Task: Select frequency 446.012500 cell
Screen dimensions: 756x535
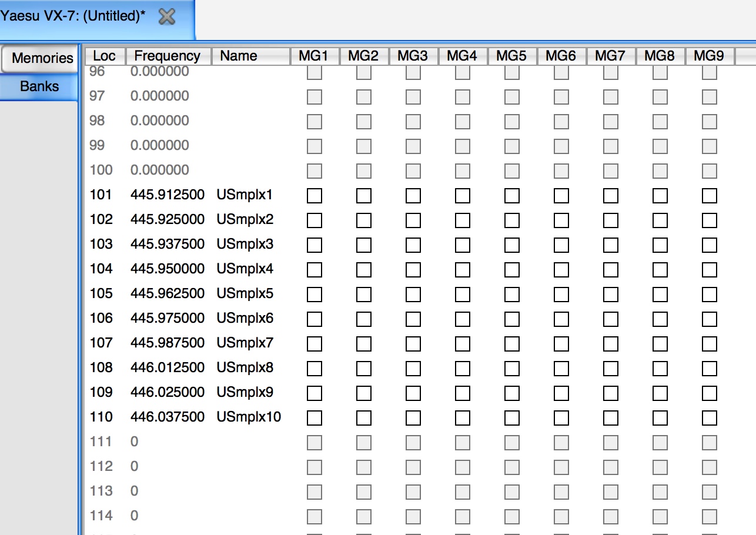Action: [168, 367]
